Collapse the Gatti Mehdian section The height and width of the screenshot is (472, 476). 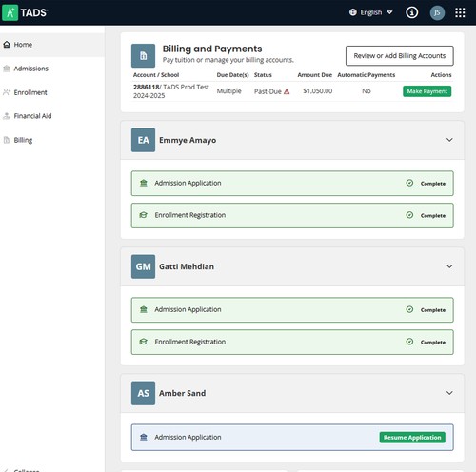449,266
